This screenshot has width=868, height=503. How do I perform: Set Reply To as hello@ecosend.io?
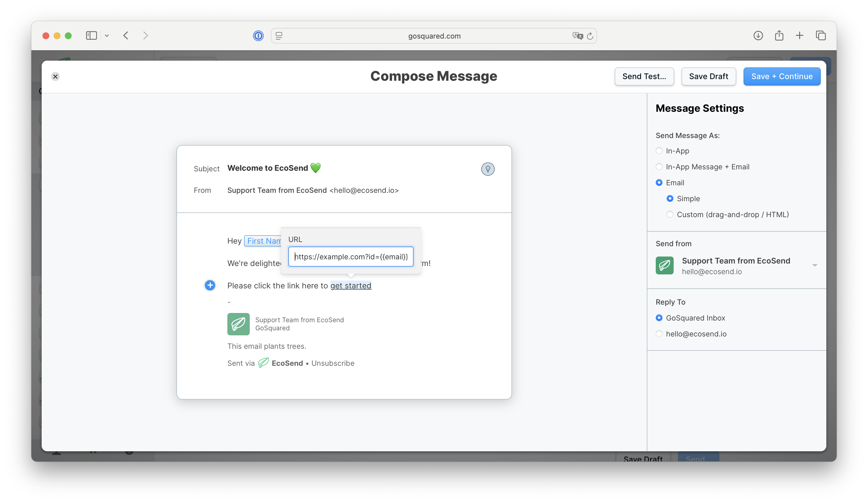[x=659, y=334]
